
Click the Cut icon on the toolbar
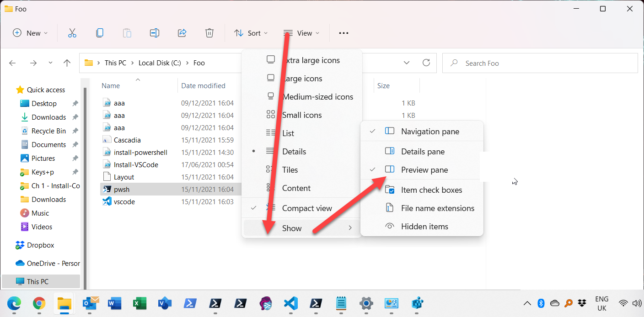click(72, 32)
